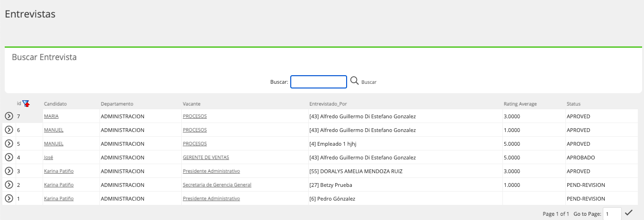This screenshot has width=644, height=220.
Task: Expand row 2 details arrow
Action: (x=9, y=185)
